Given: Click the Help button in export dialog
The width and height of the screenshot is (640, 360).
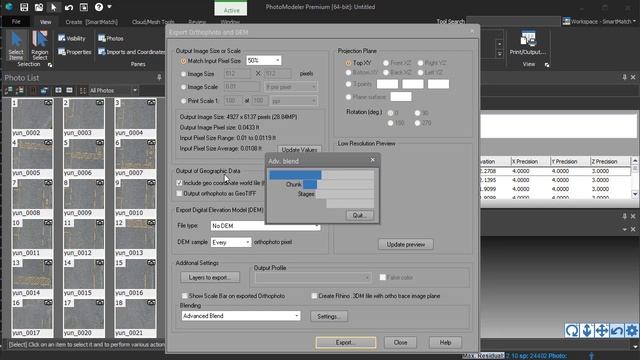Looking at the screenshot, I should [445, 342].
